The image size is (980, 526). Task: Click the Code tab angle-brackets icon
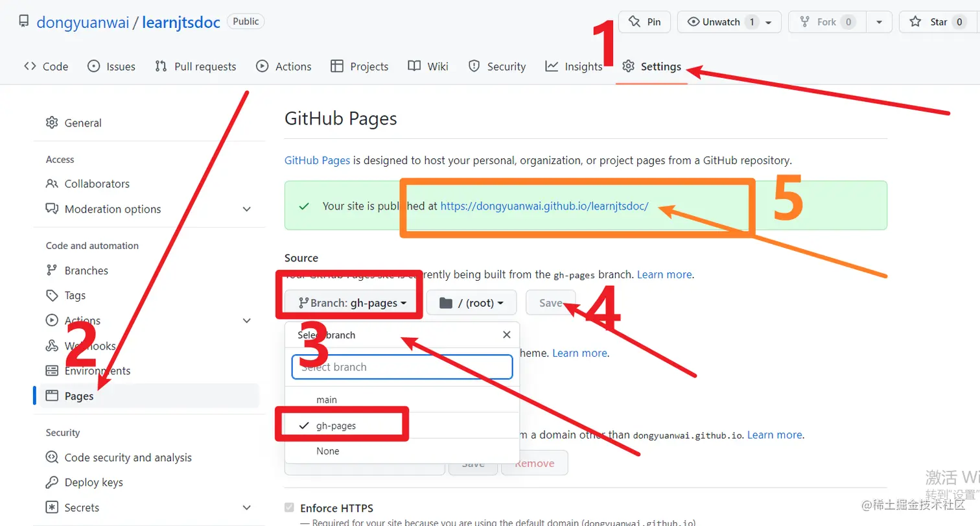coord(30,66)
